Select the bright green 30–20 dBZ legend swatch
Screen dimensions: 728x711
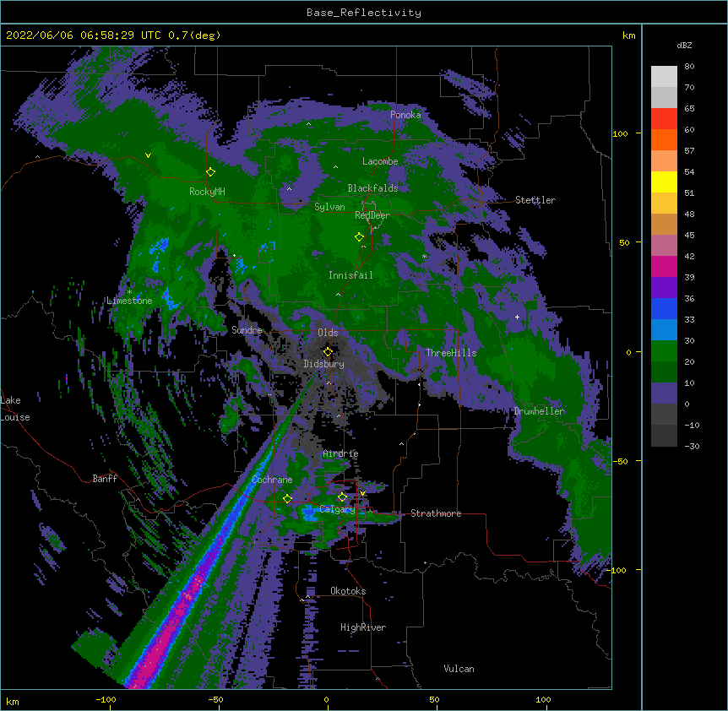(x=664, y=351)
